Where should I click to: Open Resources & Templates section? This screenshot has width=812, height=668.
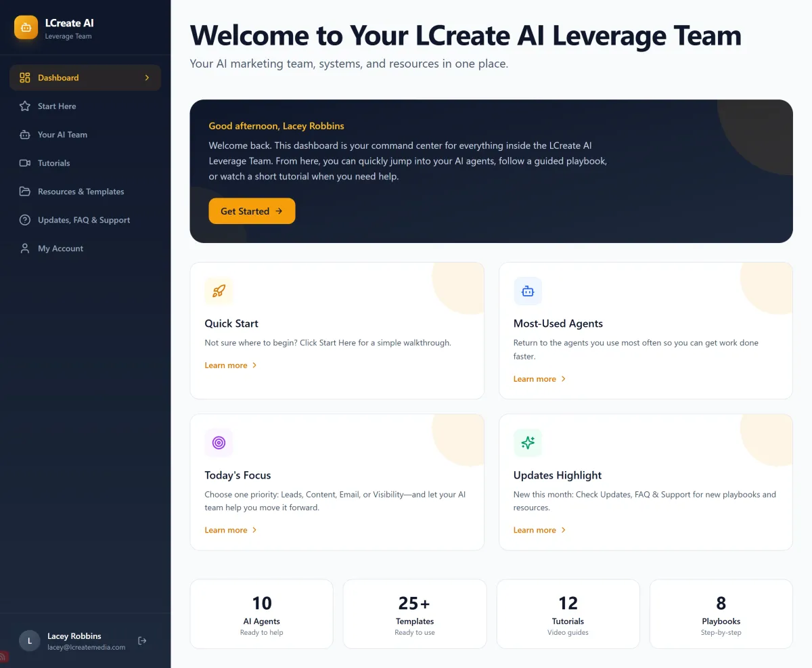(85, 192)
